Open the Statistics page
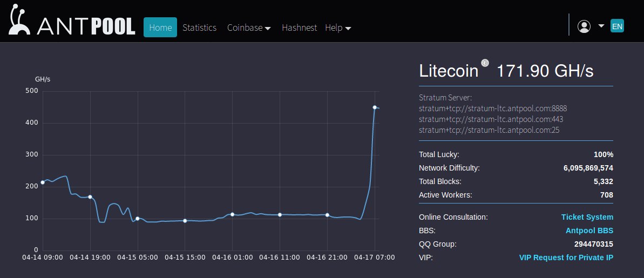 (199, 28)
